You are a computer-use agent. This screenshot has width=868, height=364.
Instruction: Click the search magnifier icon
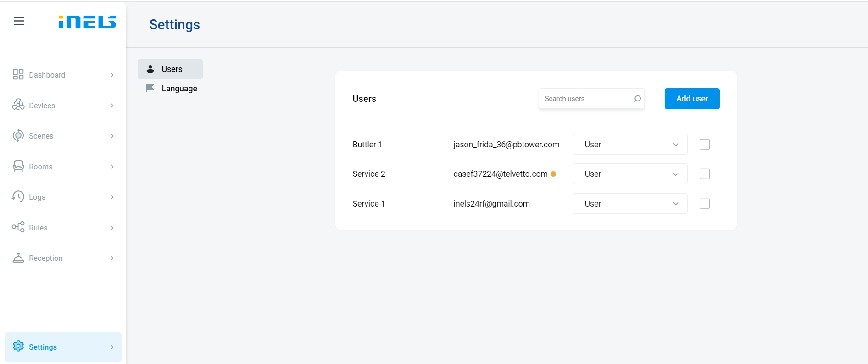click(637, 99)
